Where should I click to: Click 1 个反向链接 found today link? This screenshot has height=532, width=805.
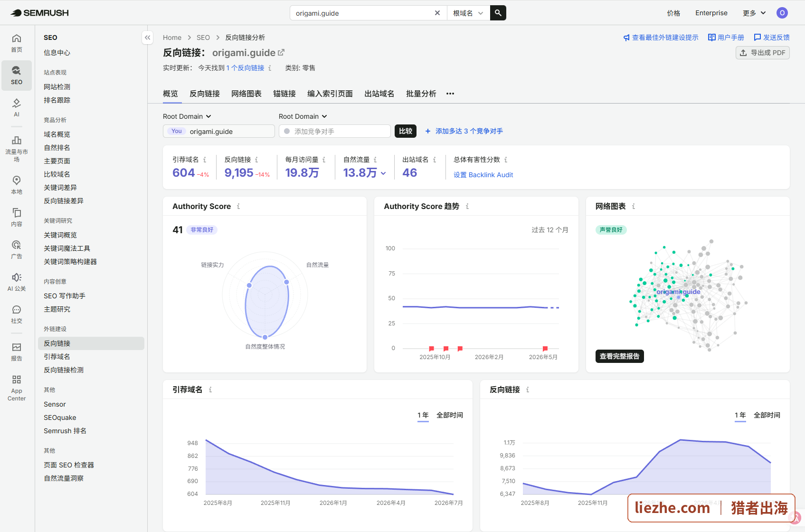click(246, 68)
